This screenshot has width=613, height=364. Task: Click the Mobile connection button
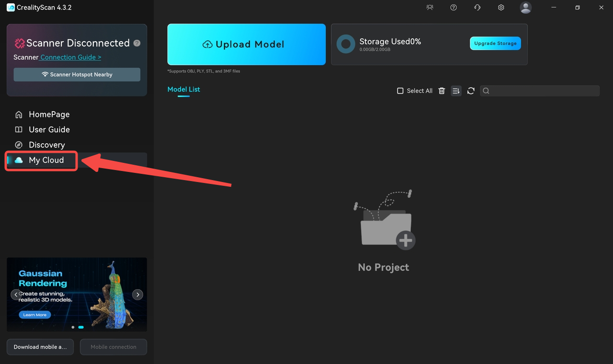click(114, 347)
